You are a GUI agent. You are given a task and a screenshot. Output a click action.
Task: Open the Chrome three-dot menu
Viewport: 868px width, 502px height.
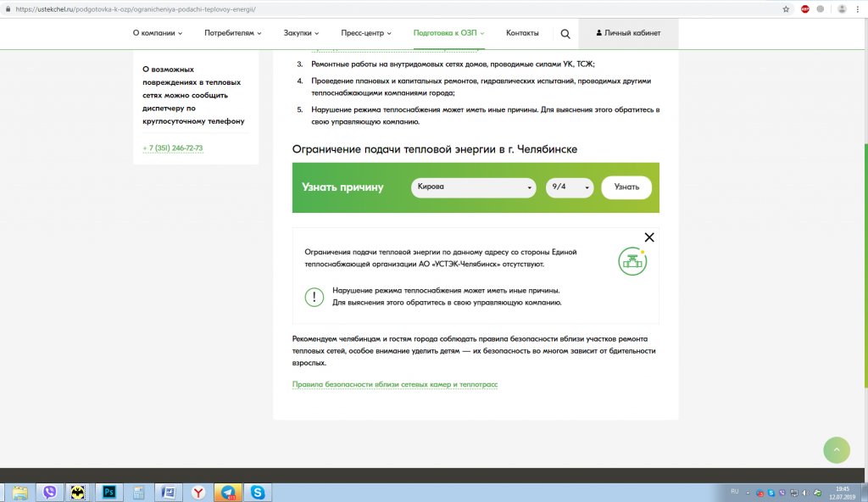point(859,8)
